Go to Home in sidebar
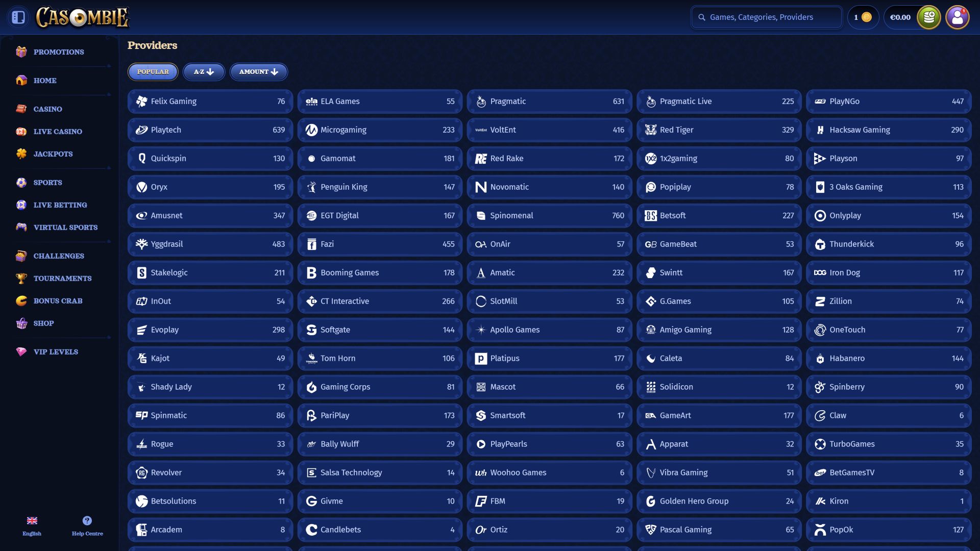Screen dimensions: 980x551 tap(45, 81)
